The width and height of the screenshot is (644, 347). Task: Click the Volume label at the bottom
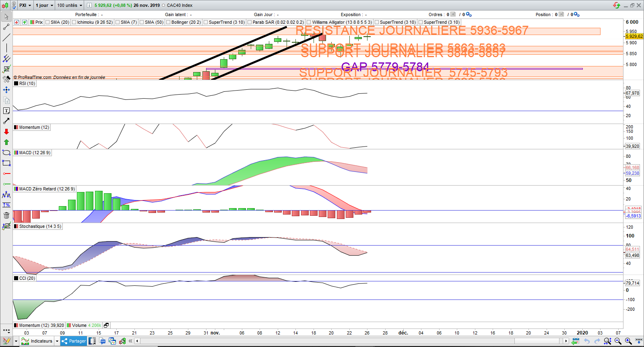pyautogui.click(x=79, y=325)
